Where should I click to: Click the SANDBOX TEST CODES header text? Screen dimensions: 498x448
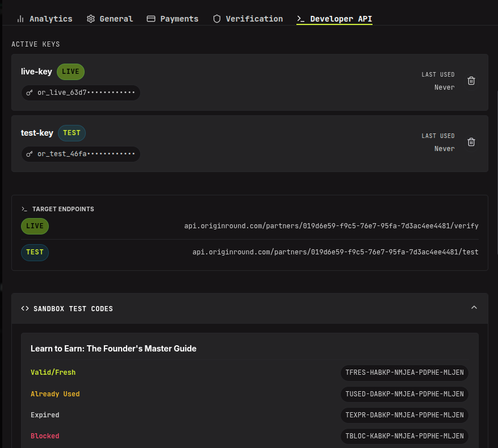[x=73, y=309]
